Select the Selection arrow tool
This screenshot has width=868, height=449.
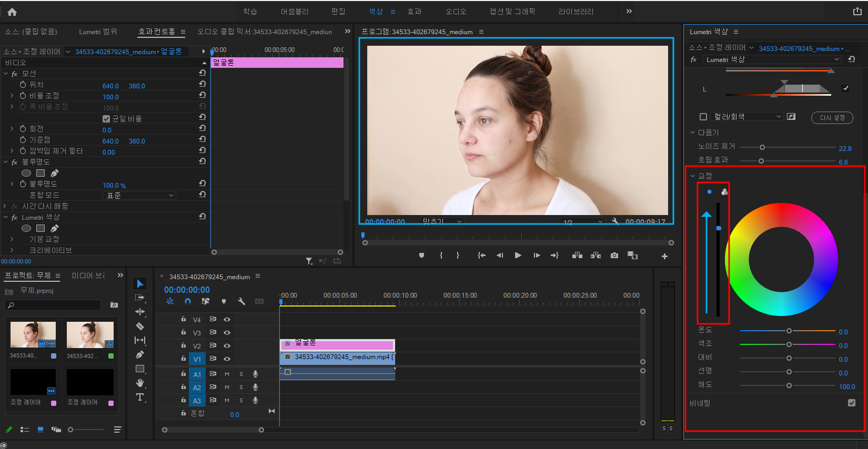pos(140,284)
